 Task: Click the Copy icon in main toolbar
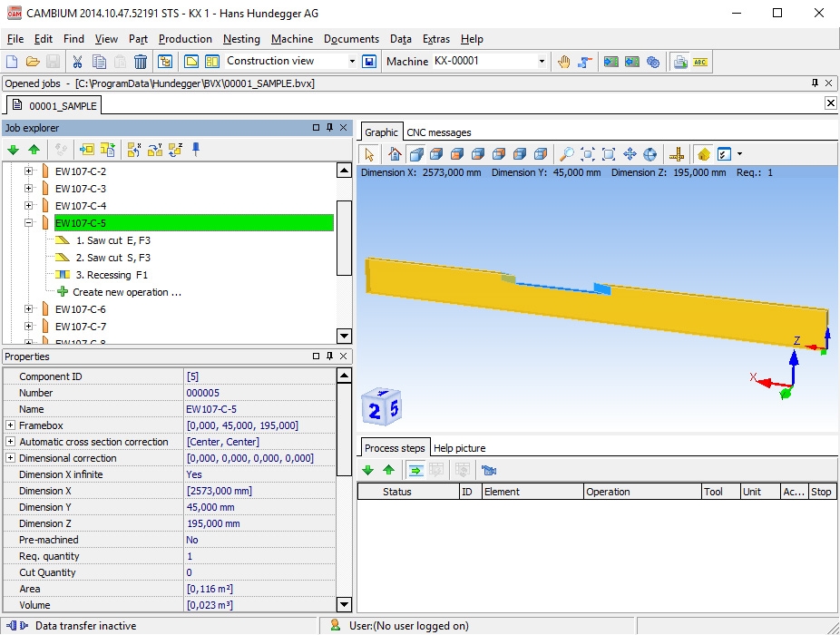[x=99, y=62]
